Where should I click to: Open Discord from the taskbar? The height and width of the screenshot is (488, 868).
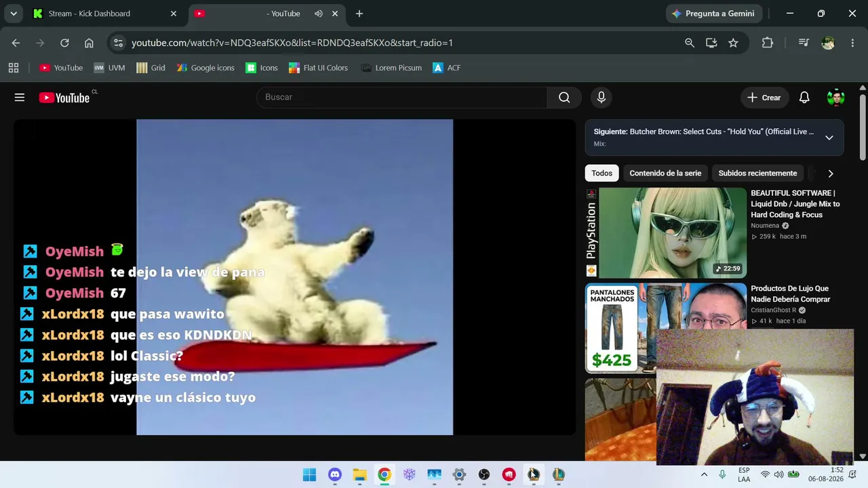tap(334, 474)
